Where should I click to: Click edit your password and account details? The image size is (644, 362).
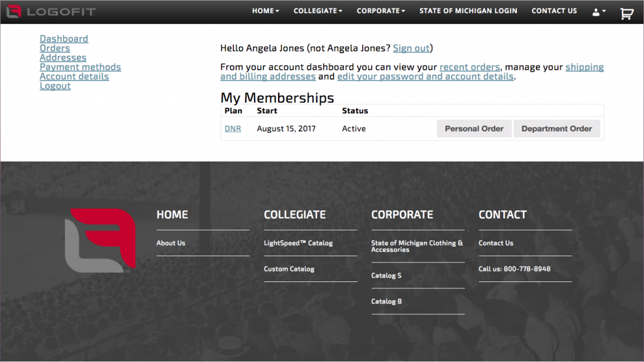point(425,77)
